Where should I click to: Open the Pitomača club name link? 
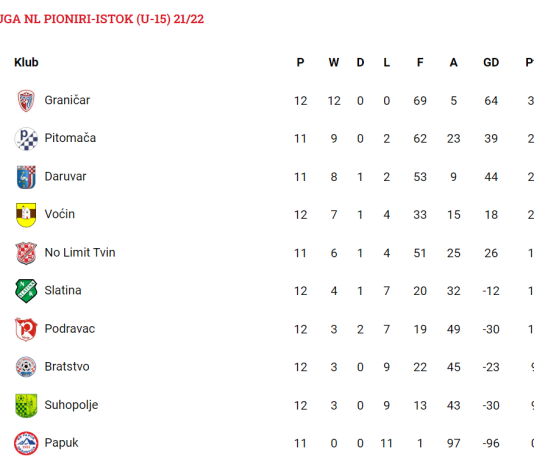[70, 138]
